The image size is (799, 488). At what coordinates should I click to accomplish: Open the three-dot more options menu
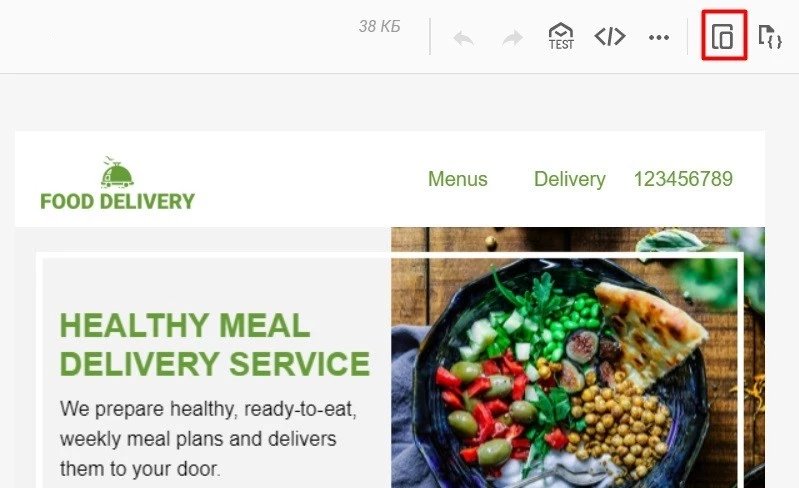click(x=659, y=37)
